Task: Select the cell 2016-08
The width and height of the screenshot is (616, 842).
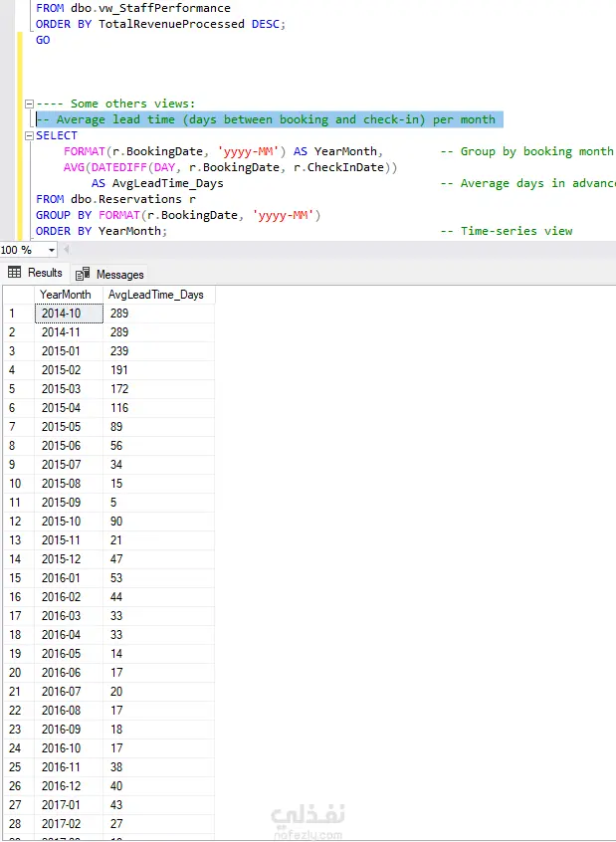Action: tap(69, 711)
